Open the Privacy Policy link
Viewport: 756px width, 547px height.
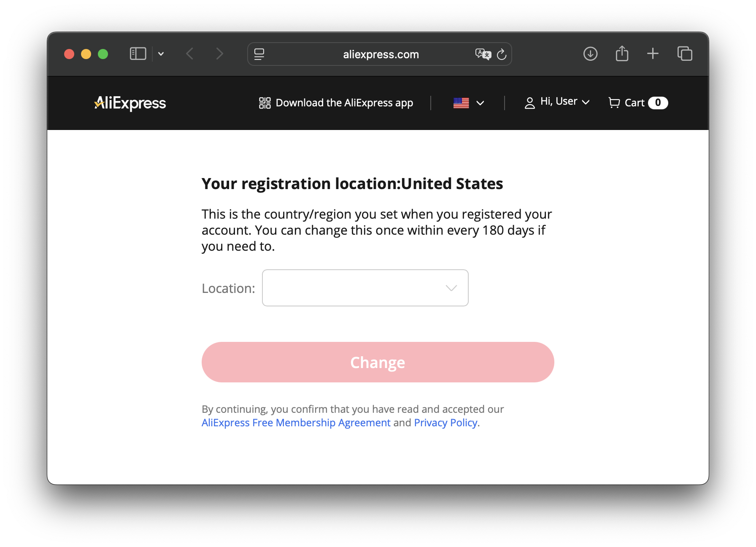(x=445, y=423)
